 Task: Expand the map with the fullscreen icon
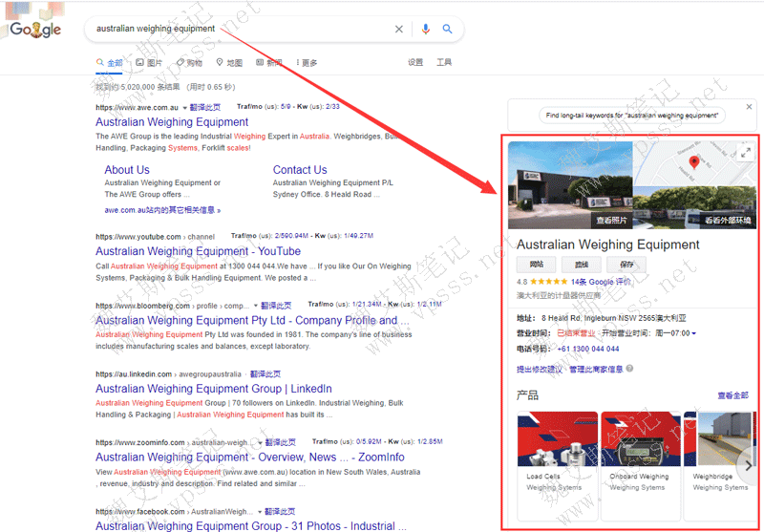tap(746, 153)
